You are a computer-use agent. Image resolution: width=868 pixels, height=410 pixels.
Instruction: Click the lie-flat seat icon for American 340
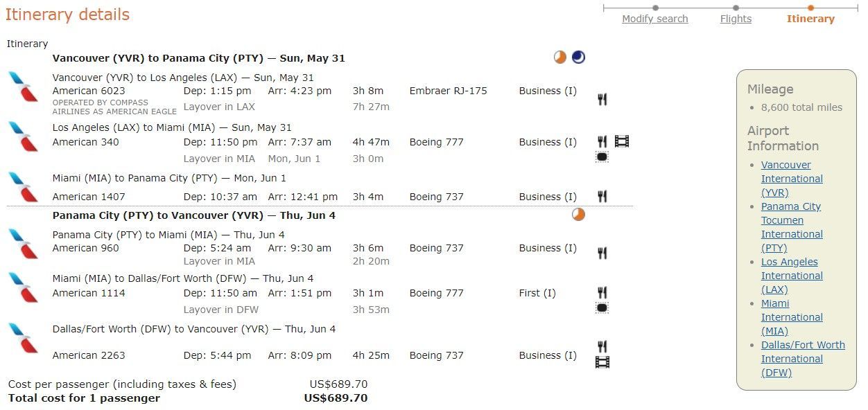(602, 157)
